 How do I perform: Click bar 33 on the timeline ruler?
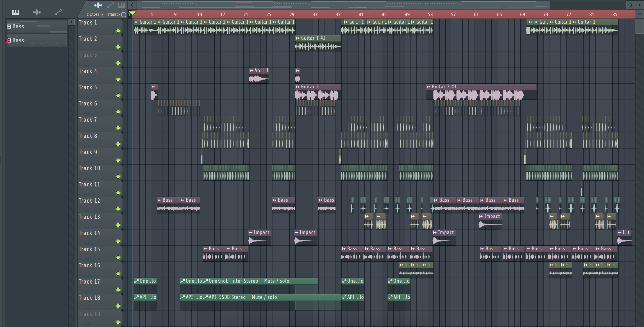(x=315, y=14)
